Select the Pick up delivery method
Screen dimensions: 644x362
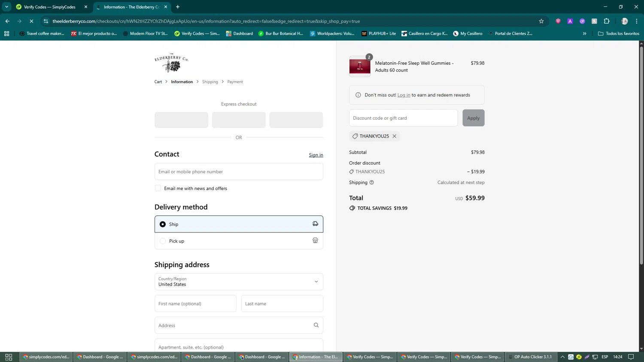(x=239, y=241)
